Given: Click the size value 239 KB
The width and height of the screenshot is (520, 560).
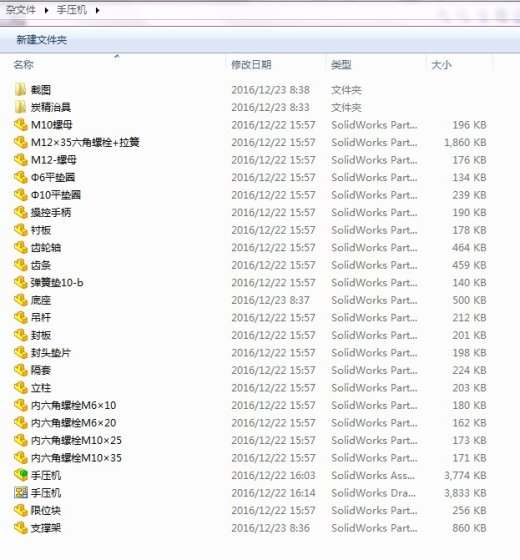Looking at the screenshot, I should pos(469,195).
